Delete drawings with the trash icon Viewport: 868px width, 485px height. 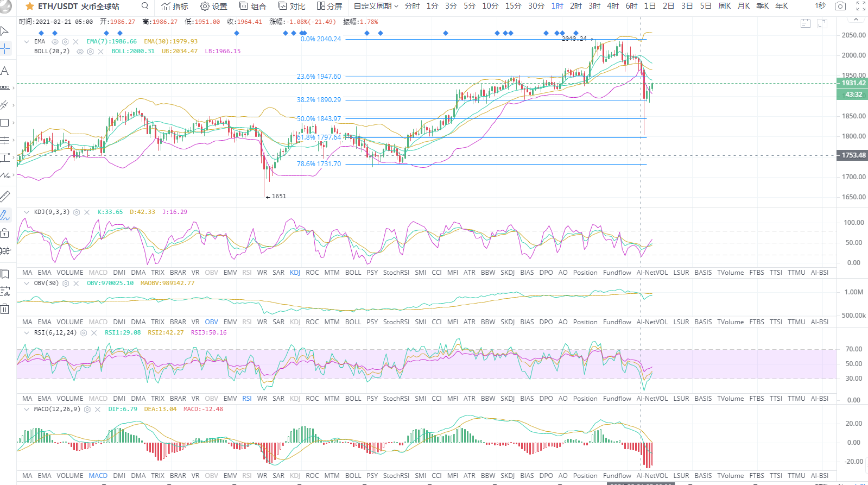point(5,308)
